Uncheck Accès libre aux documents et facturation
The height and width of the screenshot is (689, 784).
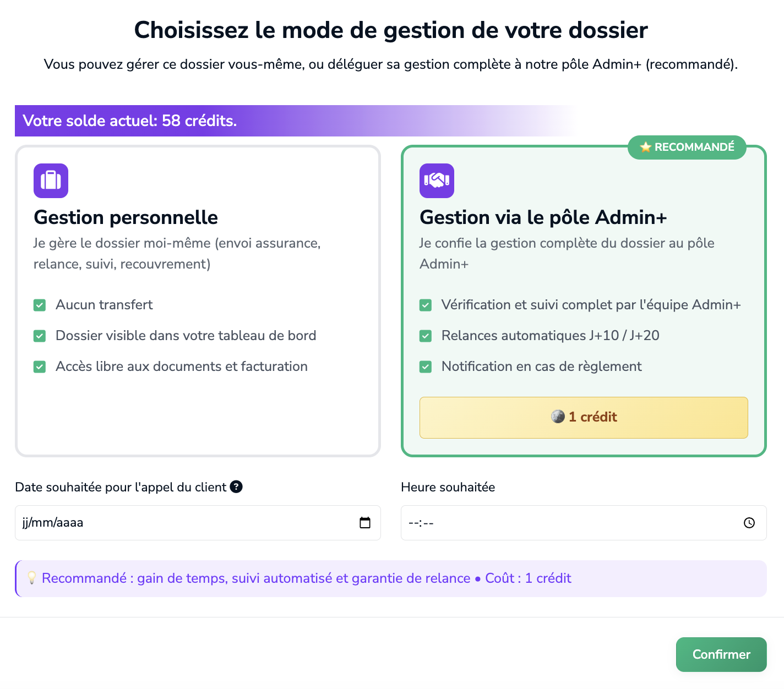(x=40, y=367)
